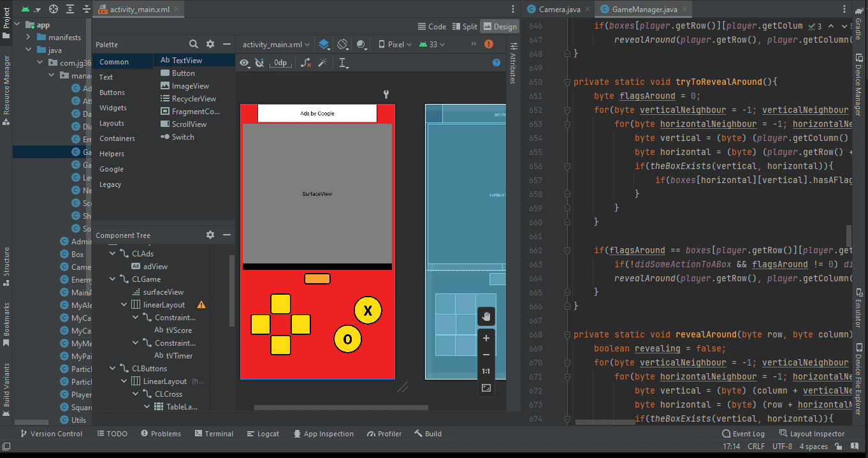This screenshot has height=458, width=868.
Task: Open the Event Log
Action: 743,434
